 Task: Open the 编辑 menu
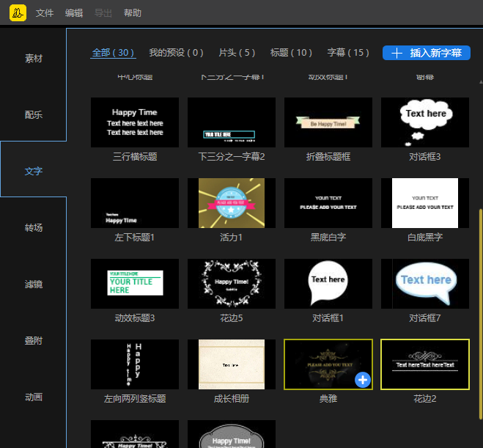[74, 13]
